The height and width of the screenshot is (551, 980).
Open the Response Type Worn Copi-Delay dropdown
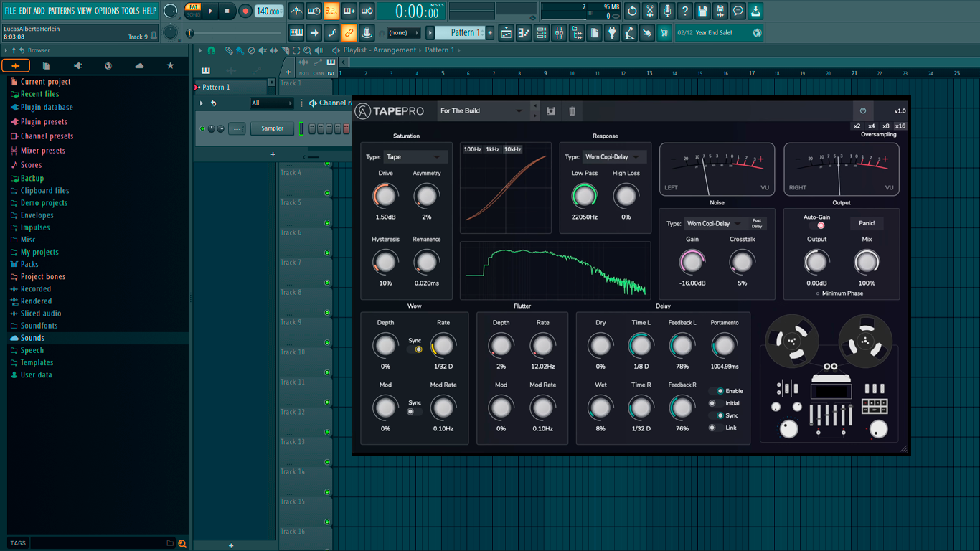pyautogui.click(x=614, y=157)
